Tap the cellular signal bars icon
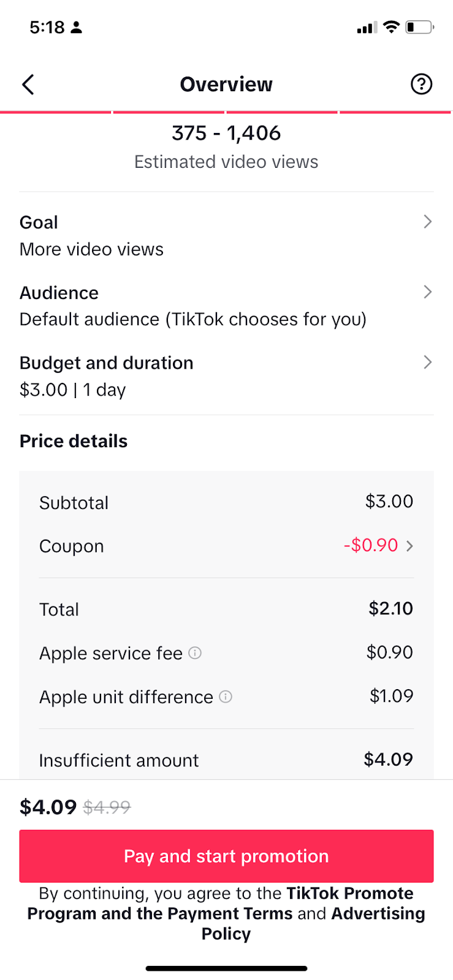Screen dimensions: 453x980 [x=367, y=28]
